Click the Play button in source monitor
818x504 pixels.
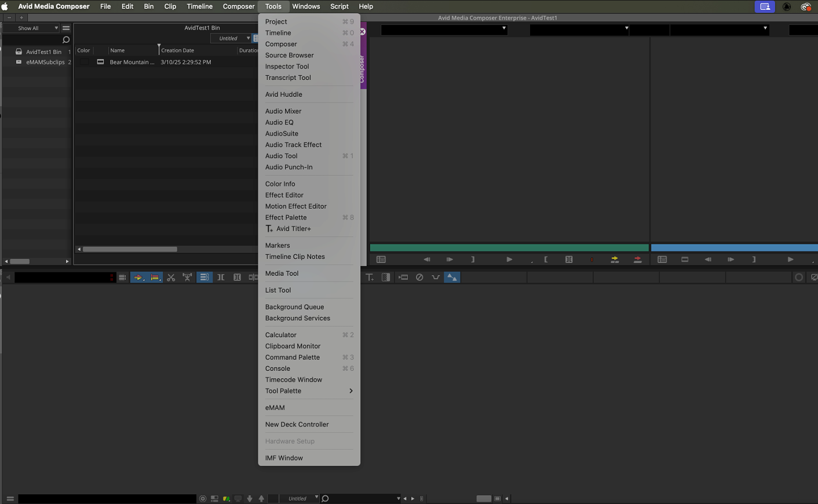[509, 260]
